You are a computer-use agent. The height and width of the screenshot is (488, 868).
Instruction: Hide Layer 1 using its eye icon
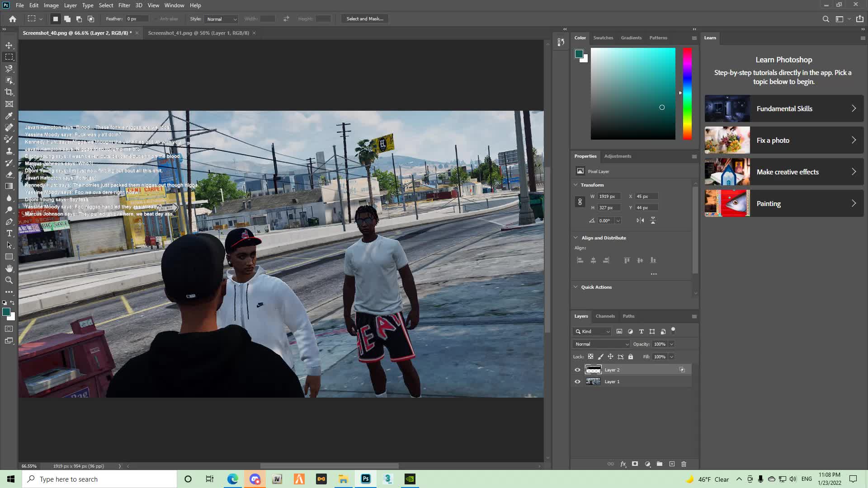pyautogui.click(x=577, y=382)
